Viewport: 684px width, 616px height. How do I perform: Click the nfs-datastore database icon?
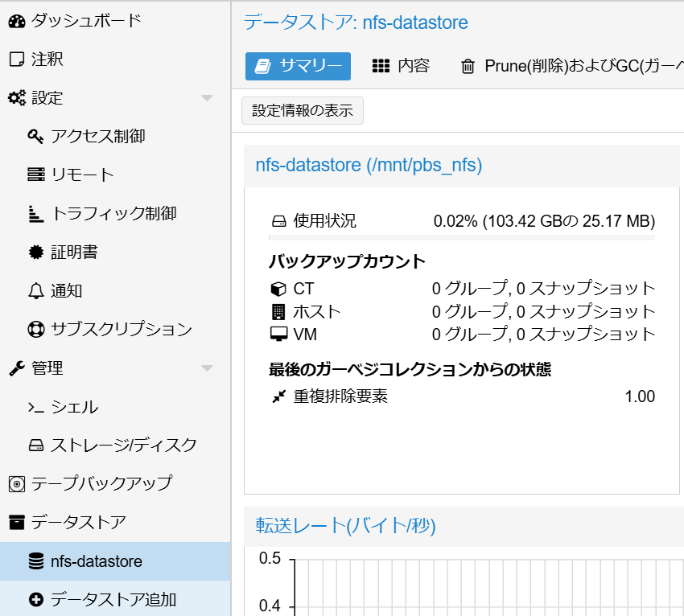click(x=35, y=561)
